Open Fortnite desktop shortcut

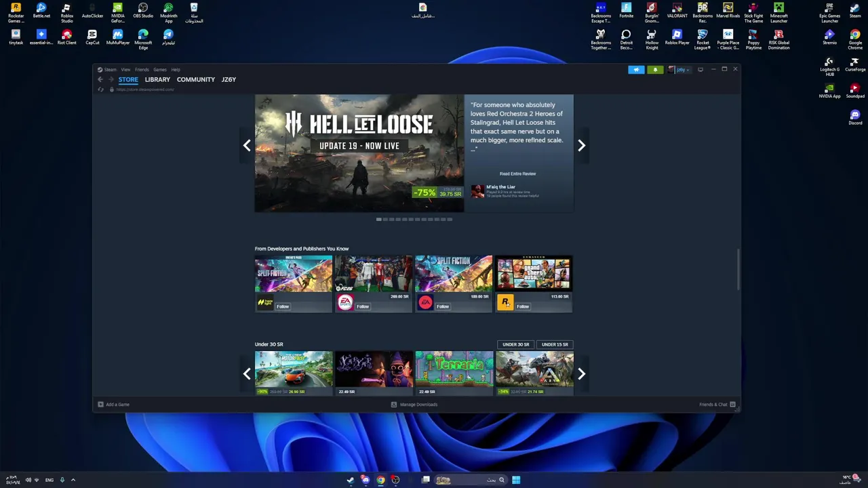click(x=626, y=11)
